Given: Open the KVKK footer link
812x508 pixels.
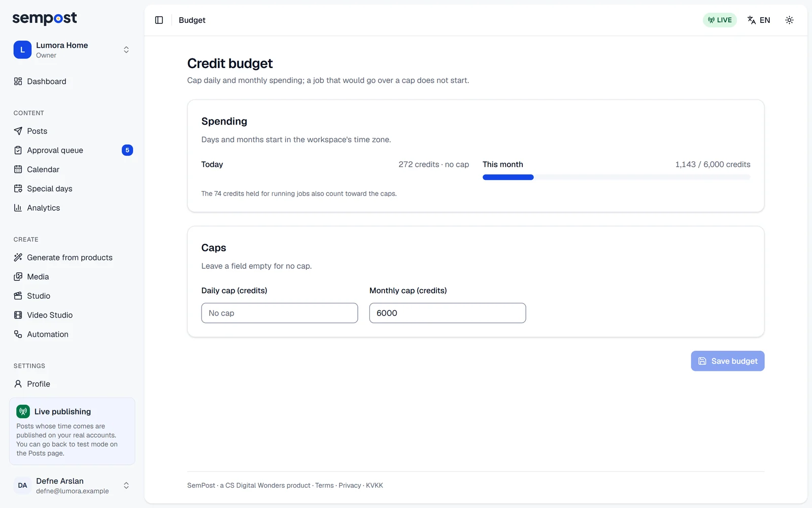Looking at the screenshot, I should tap(375, 486).
